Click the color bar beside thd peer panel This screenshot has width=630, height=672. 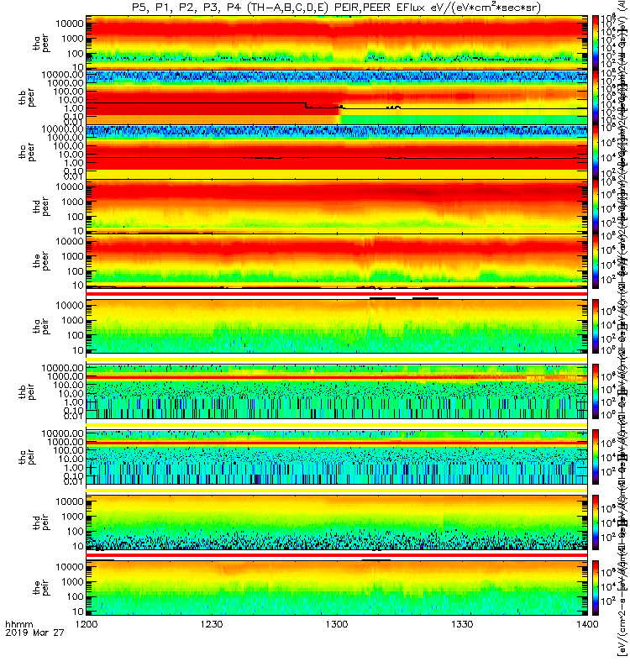coord(596,207)
